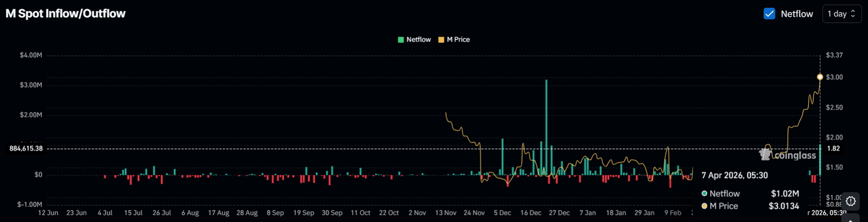The image size is (868, 222).
Task: Open the 1 day interval dropdown
Action: [x=841, y=14]
